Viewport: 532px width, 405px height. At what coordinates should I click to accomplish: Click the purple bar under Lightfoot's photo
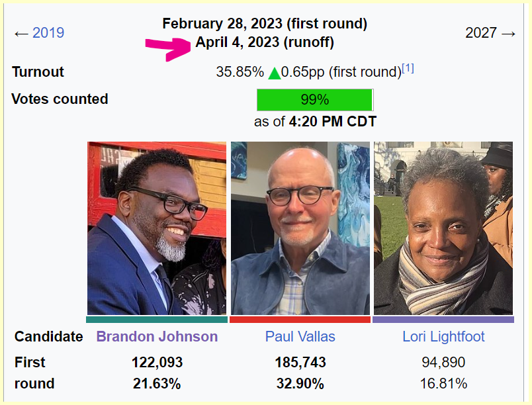[x=443, y=319]
